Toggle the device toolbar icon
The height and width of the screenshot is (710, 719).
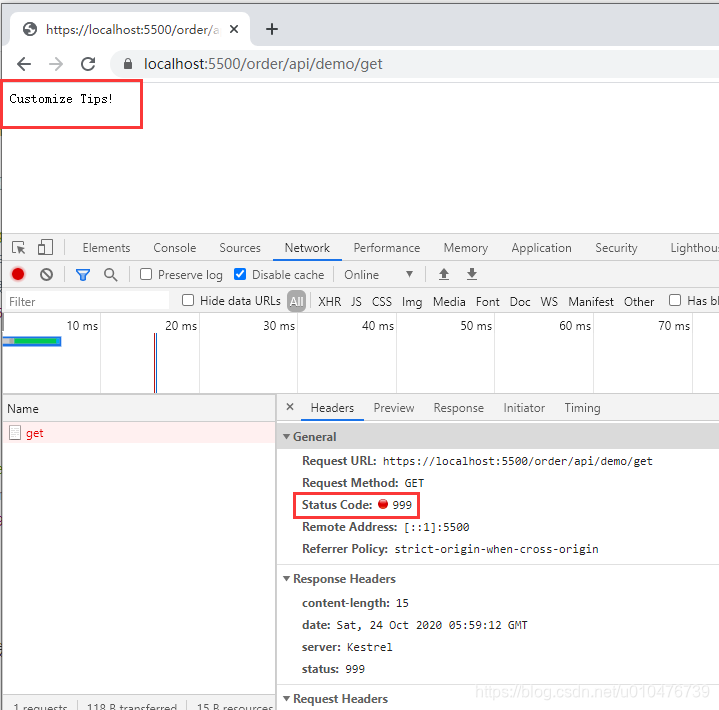tap(45, 247)
